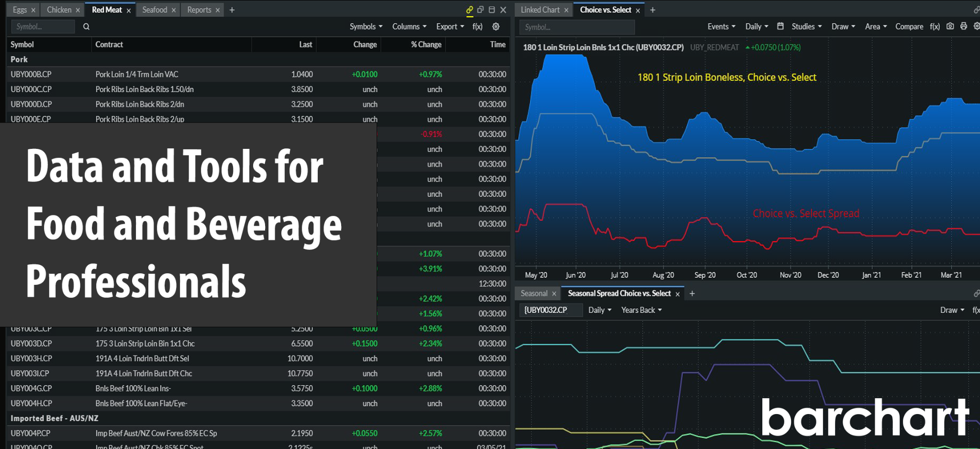Close the Eggs tab
This screenshot has height=449, width=980.
pos(33,10)
